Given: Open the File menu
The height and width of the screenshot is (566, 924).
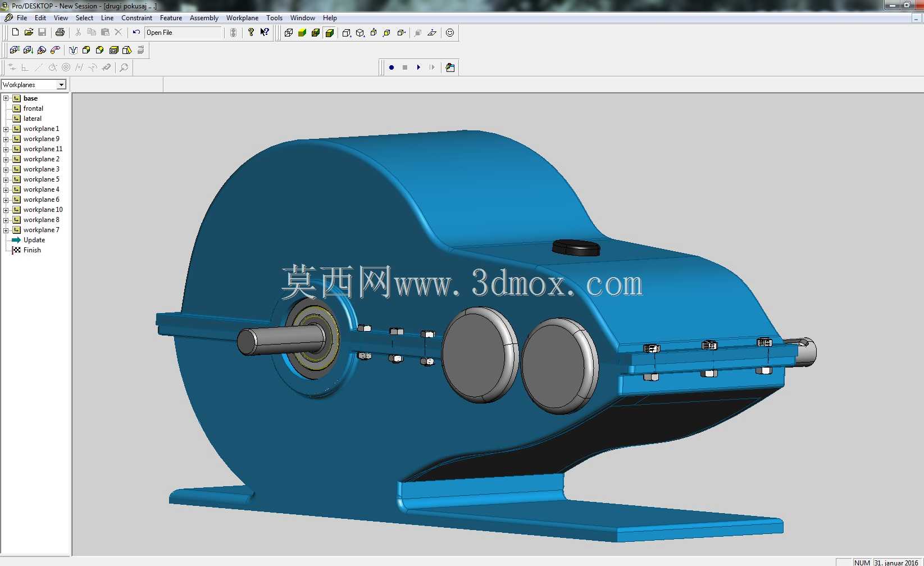Looking at the screenshot, I should pos(22,18).
